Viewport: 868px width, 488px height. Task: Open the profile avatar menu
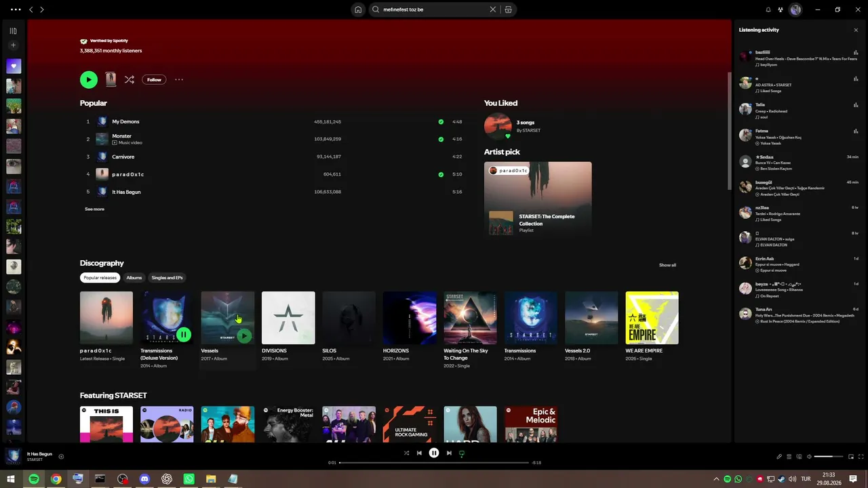pyautogui.click(x=795, y=9)
